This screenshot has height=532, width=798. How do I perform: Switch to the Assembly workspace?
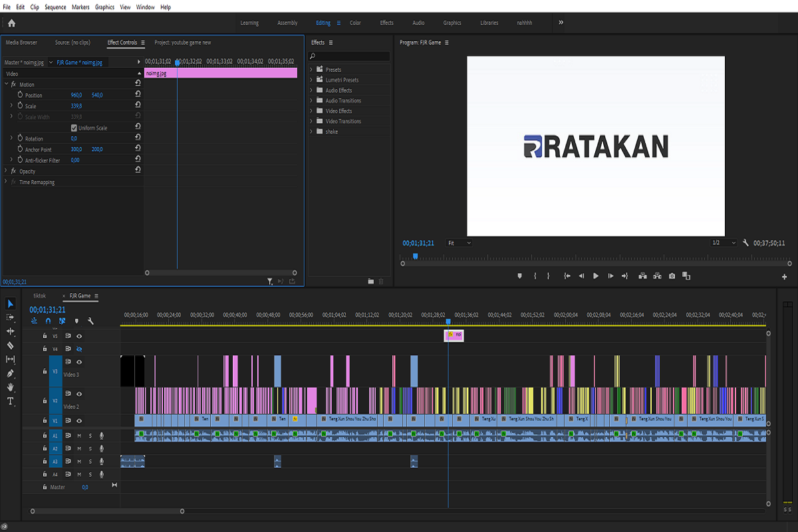[x=287, y=23]
